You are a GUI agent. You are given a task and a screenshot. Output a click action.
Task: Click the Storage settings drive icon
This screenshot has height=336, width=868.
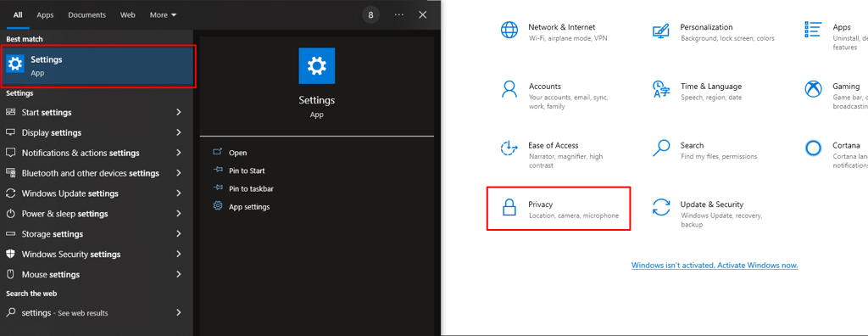[10, 234]
